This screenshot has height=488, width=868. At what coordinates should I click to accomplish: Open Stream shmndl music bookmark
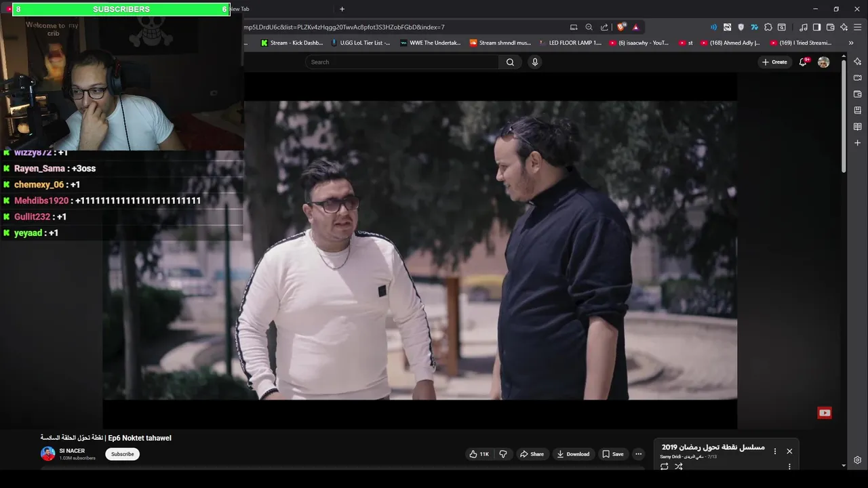click(x=500, y=43)
